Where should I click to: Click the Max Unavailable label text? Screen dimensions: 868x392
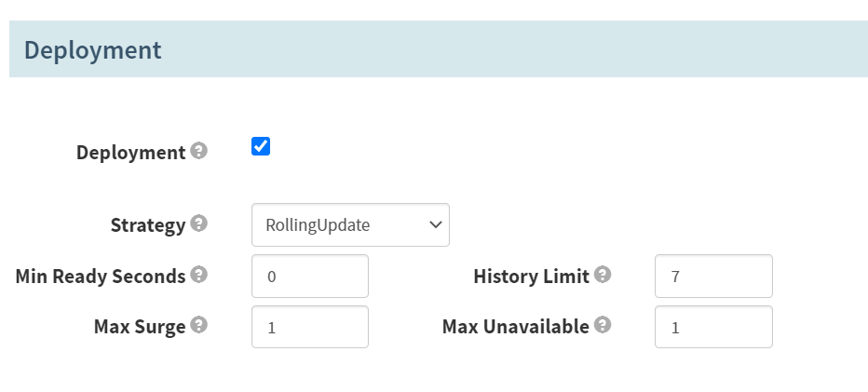point(515,327)
